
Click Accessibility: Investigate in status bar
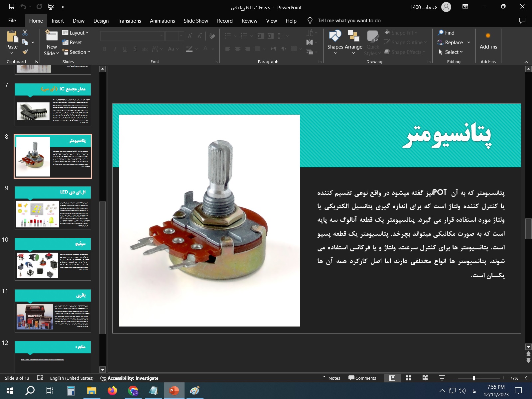coord(129,378)
